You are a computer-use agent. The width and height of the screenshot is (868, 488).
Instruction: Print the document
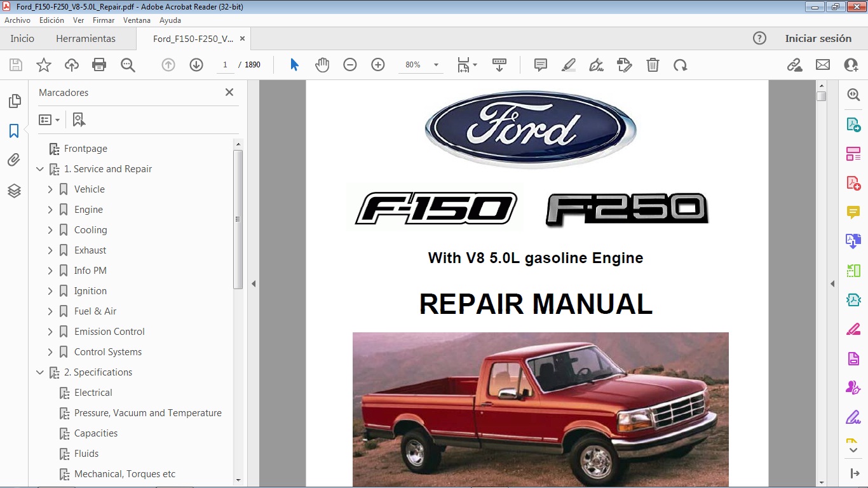(99, 65)
